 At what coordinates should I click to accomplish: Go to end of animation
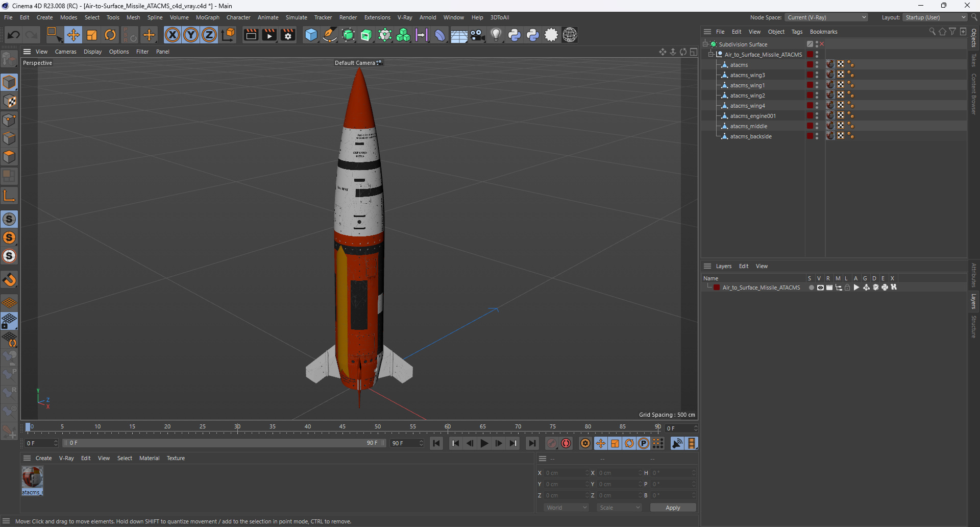point(532,443)
